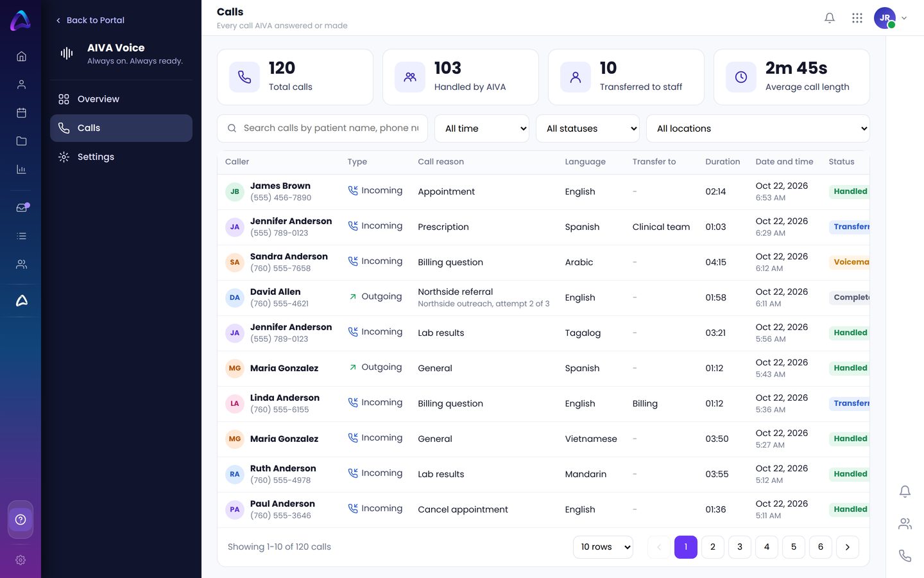Focus the search calls input field

323,128
